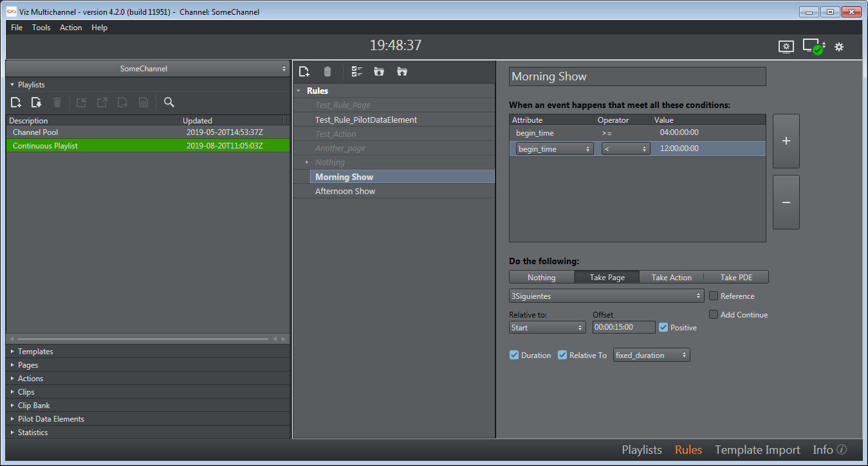Click the add new rule icon
The height and width of the screenshot is (466, 868).
tap(304, 71)
